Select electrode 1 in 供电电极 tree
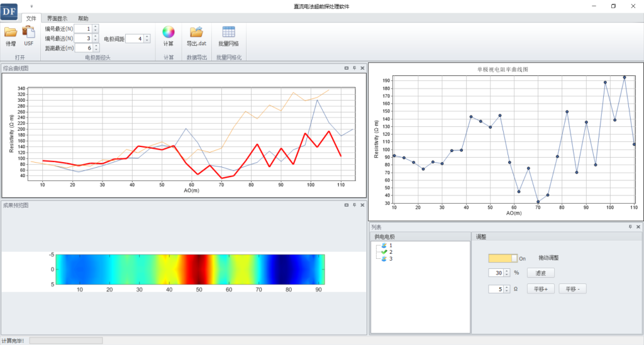 [x=387, y=245]
